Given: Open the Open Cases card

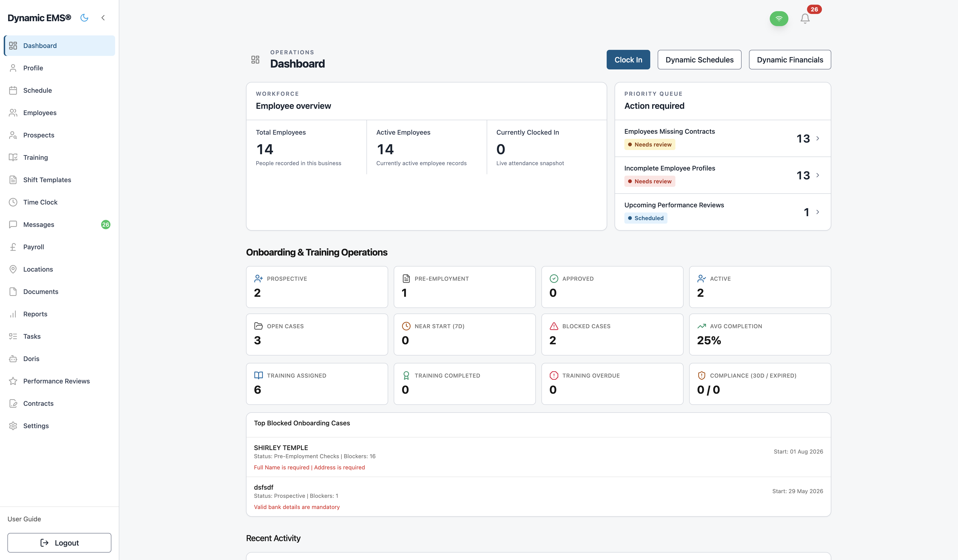Looking at the screenshot, I should coord(317,335).
